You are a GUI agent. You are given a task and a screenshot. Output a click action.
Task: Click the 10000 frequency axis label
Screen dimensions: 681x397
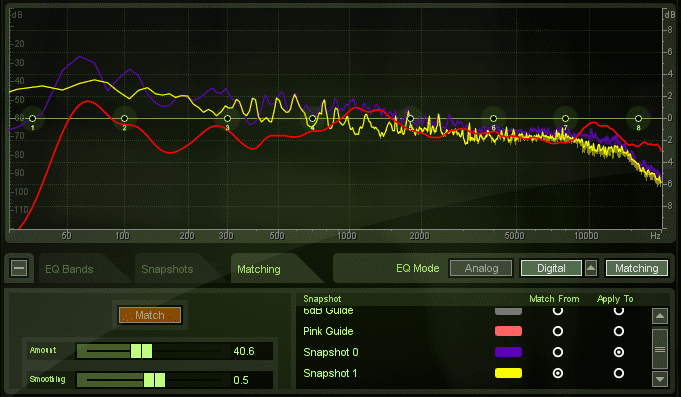[x=586, y=236]
